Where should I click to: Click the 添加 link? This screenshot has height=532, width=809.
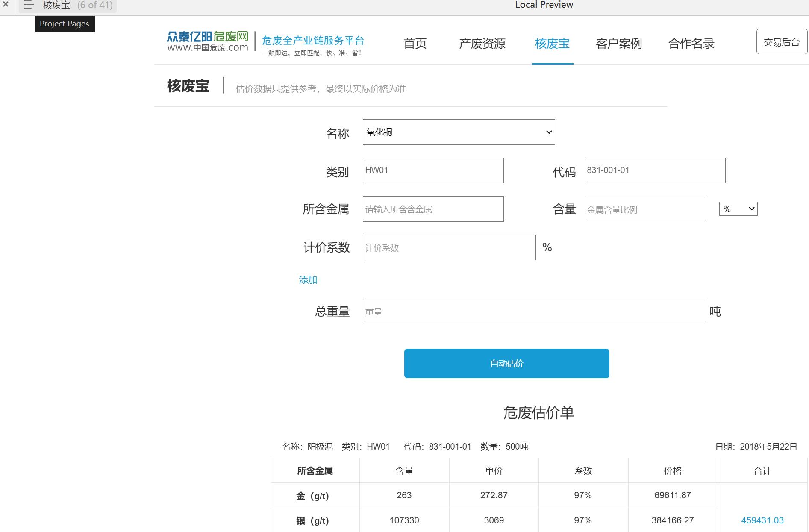point(308,280)
